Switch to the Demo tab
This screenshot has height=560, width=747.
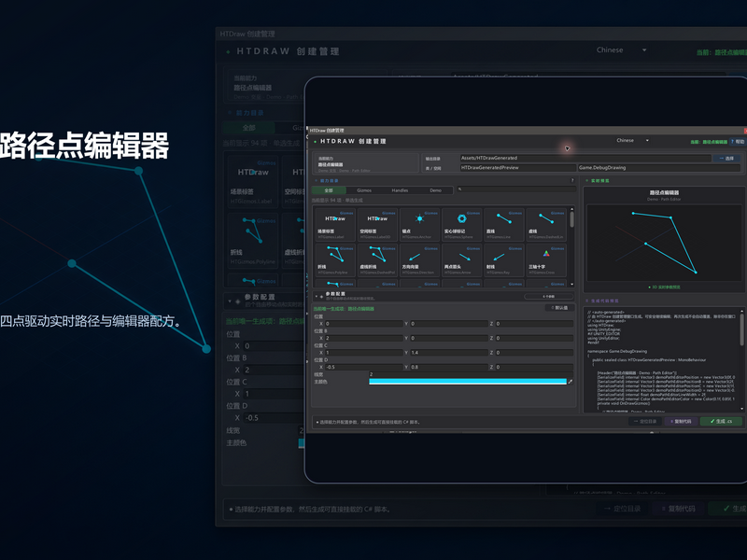tap(435, 190)
